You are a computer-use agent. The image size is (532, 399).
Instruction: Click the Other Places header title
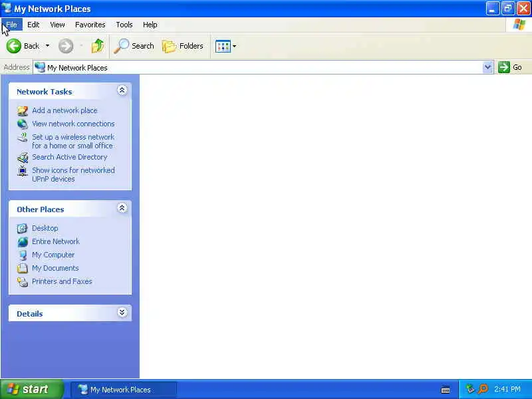click(41, 209)
